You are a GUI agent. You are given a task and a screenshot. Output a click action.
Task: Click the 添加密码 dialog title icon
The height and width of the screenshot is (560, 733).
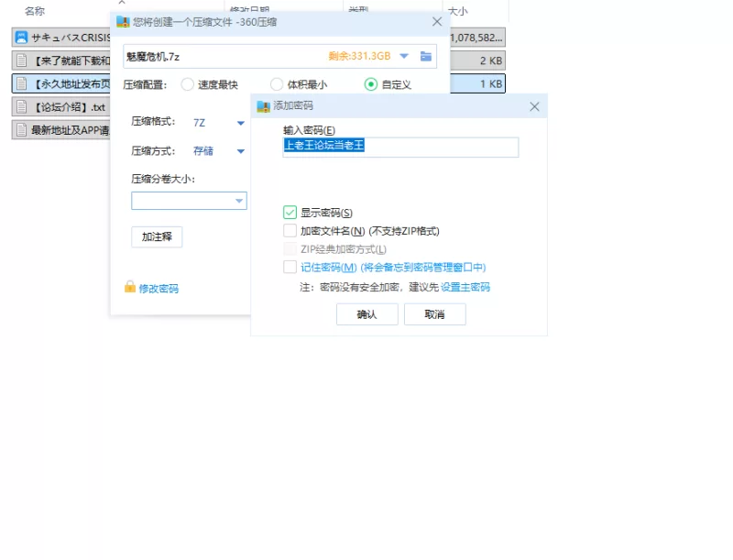click(264, 106)
